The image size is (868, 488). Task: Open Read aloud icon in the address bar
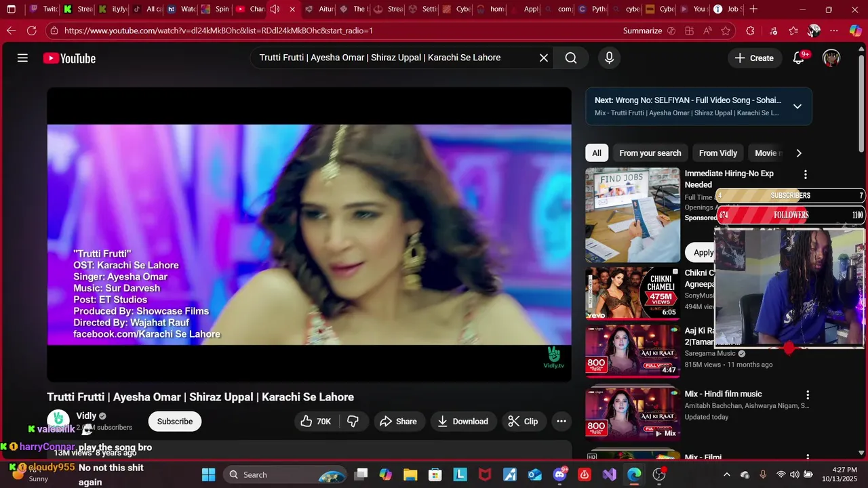[x=708, y=30]
